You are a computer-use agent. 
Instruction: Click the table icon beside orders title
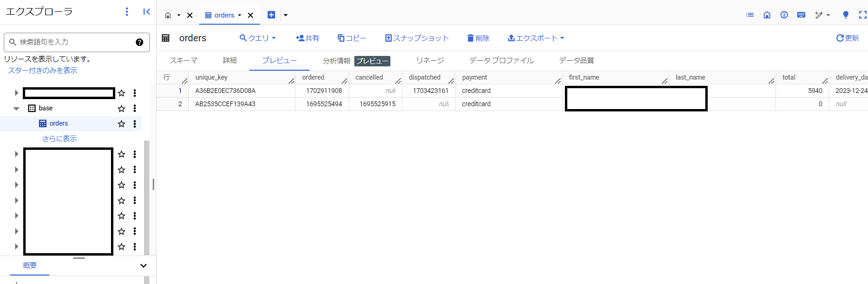tap(166, 38)
